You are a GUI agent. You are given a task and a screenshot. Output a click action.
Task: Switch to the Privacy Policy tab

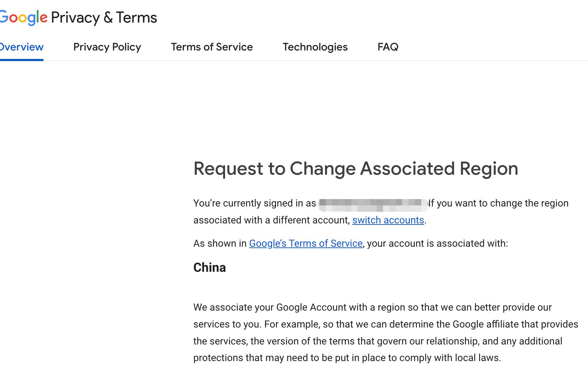click(107, 47)
